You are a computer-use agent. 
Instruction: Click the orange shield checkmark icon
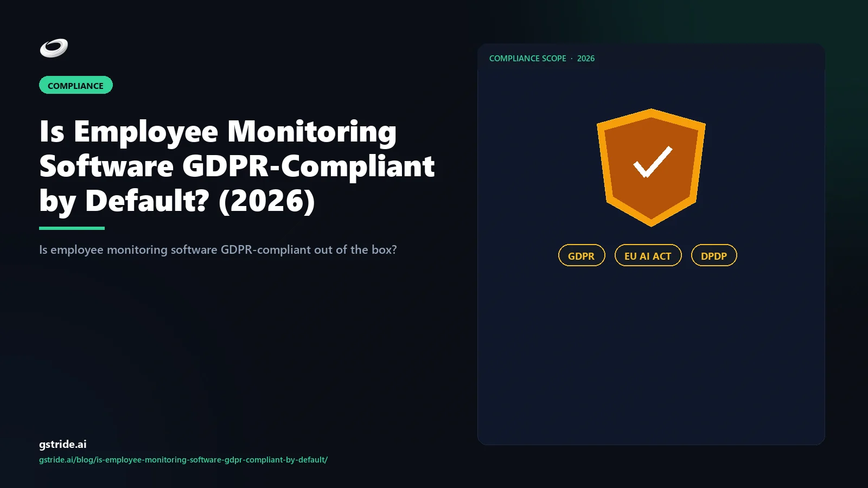(x=651, y=168)
